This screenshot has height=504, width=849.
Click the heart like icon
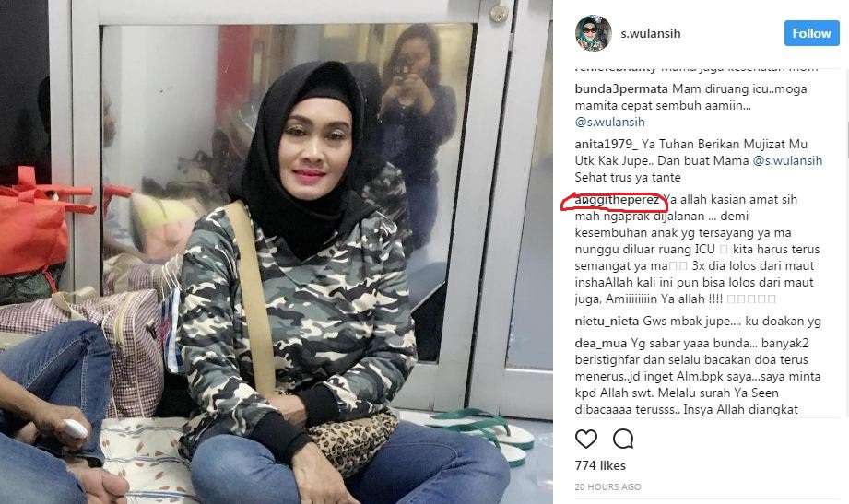pyautogui.click(x=586, y=439)
